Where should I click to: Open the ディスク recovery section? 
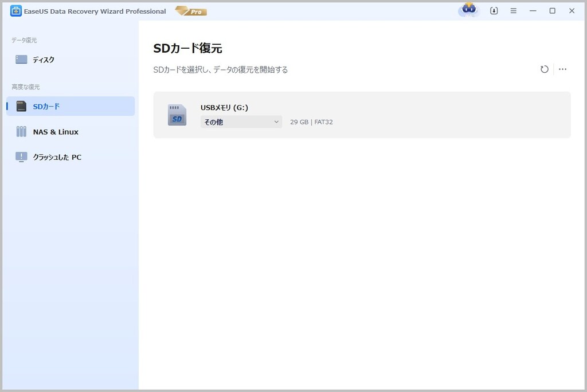[x=71, y=60]
